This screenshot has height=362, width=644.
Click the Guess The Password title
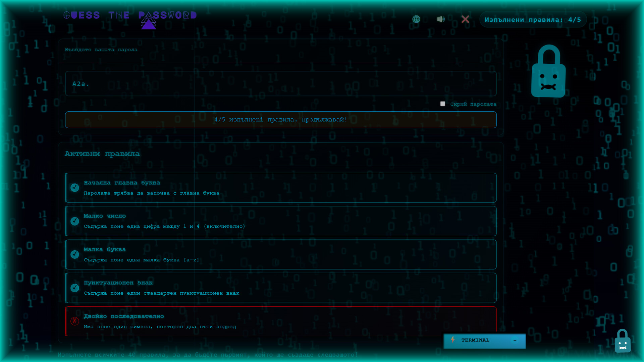[130, 15]
